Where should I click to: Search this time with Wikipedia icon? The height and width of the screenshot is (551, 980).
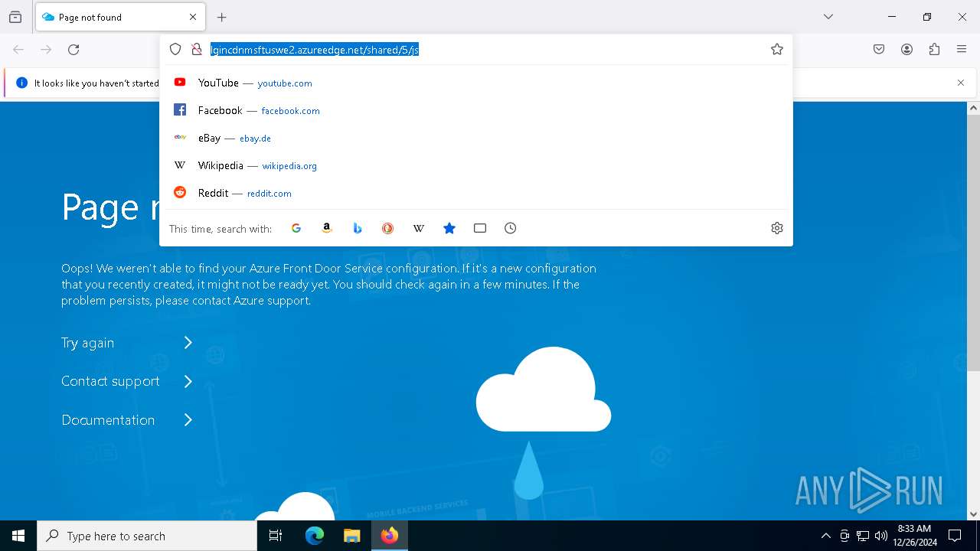pos(419,228)
